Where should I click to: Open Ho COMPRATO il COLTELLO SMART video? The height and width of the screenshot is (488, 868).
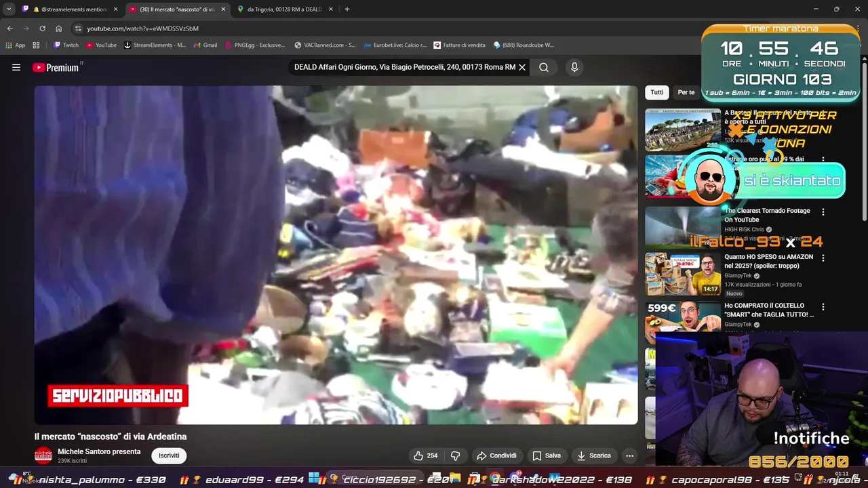(769, 310)
